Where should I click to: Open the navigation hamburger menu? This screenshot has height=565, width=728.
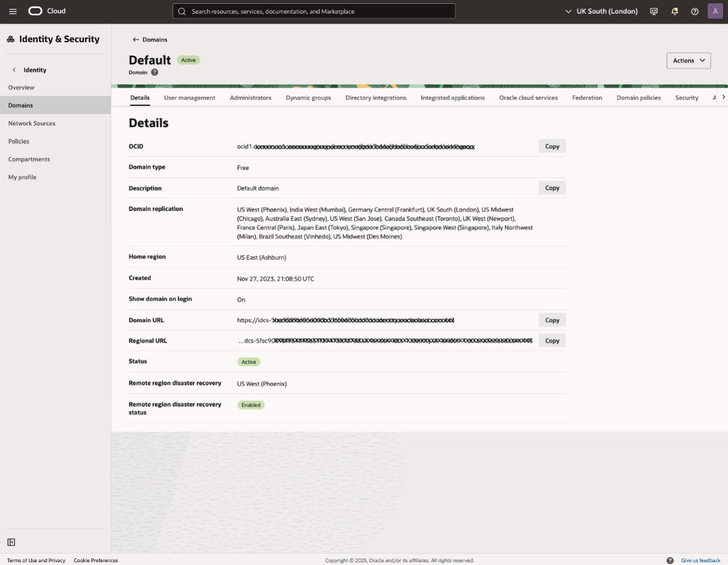(13, 11)
